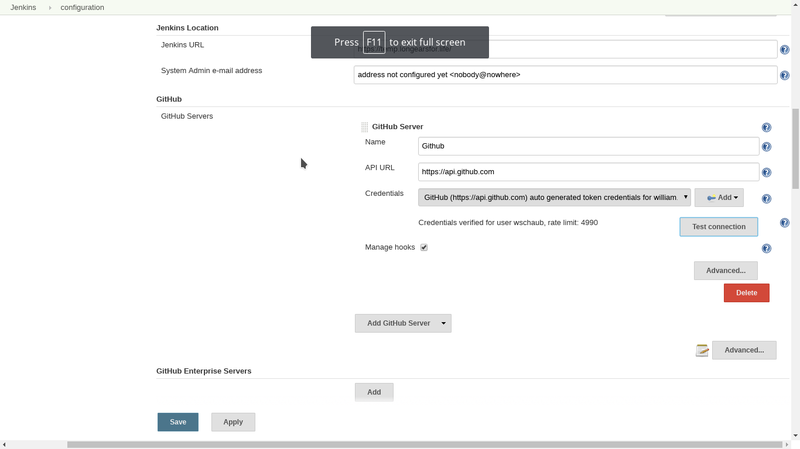Viewport: 800px width, 449px height.
Task: Click the GitHub Enterprise Servers heading
Action: pyautogui.click(x=204, y=371)
